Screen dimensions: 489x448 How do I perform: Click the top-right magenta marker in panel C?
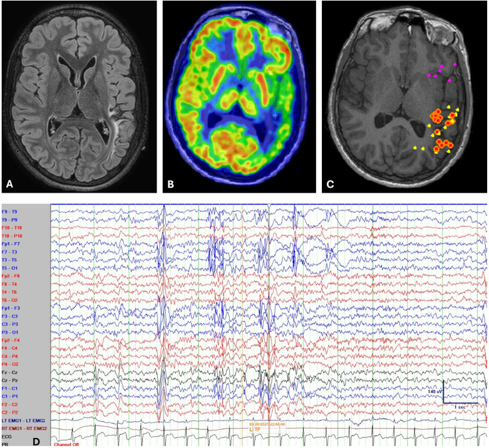(x=455, y=64)
